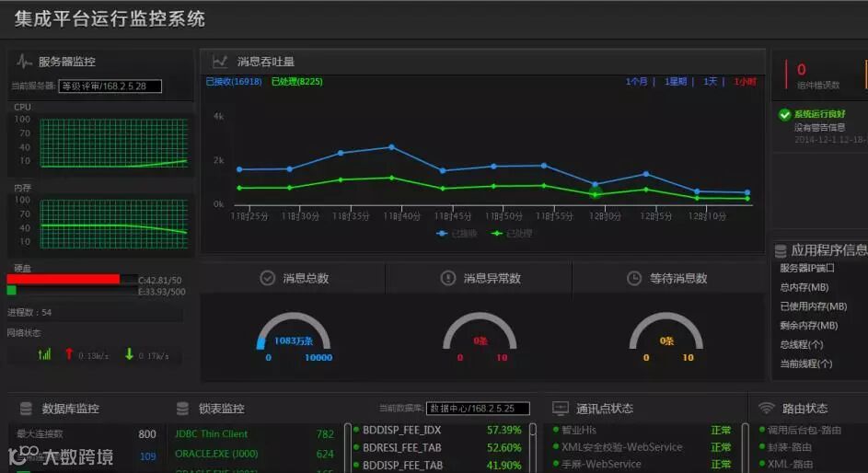Viewport: 868px width, 473px height.
Task: Click the 应用程序信息 database icon
Action: coord(781,251)
